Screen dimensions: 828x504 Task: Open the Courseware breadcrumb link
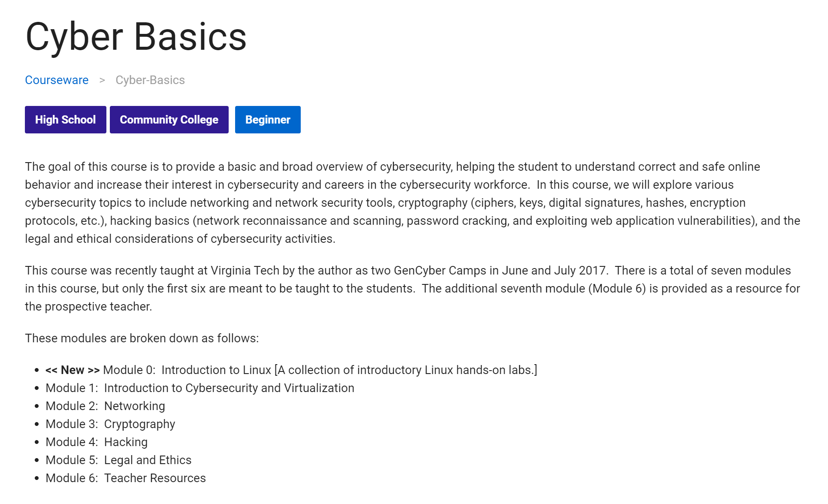(x=57, y=80)
